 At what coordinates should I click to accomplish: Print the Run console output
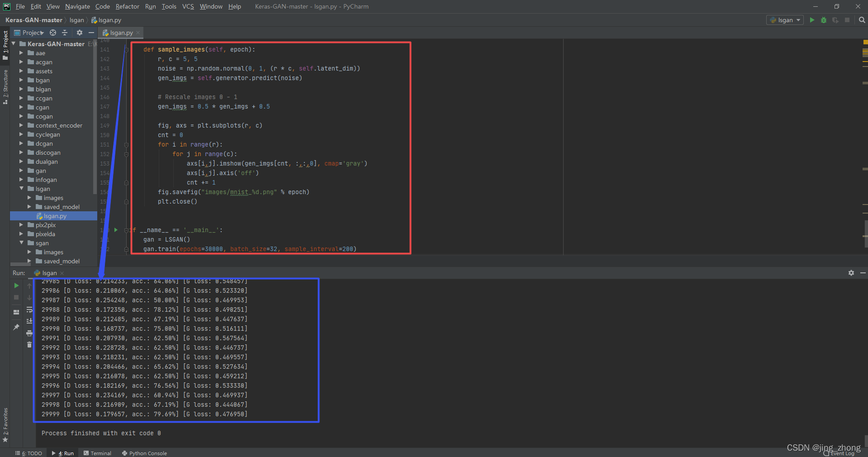pyautogui.click(x=29, y=333)
